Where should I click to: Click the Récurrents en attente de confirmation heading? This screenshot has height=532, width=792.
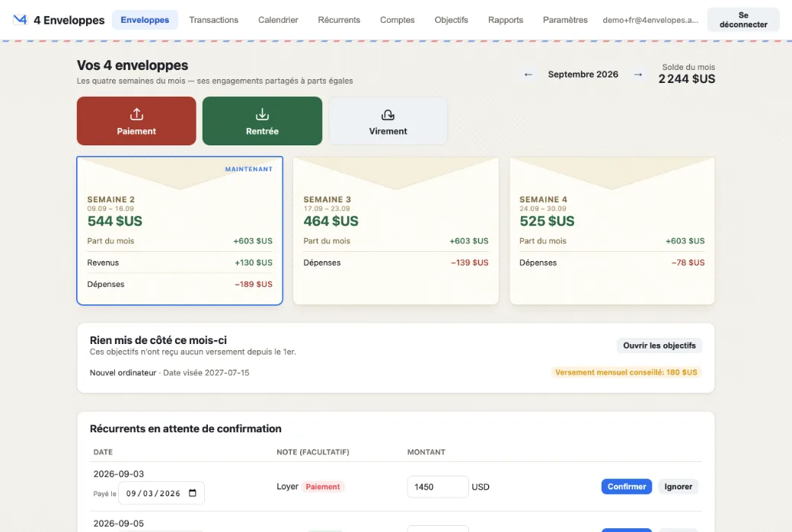tap(185, 428)
